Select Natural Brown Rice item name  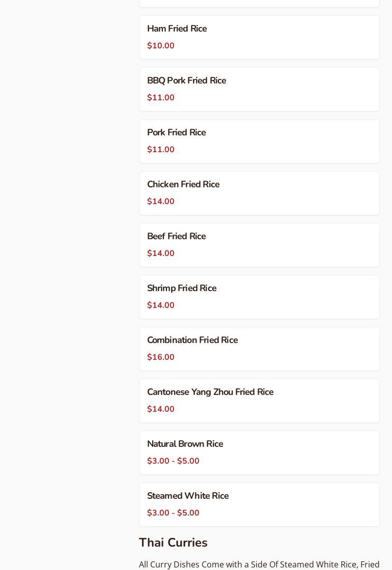click(185, 444)
